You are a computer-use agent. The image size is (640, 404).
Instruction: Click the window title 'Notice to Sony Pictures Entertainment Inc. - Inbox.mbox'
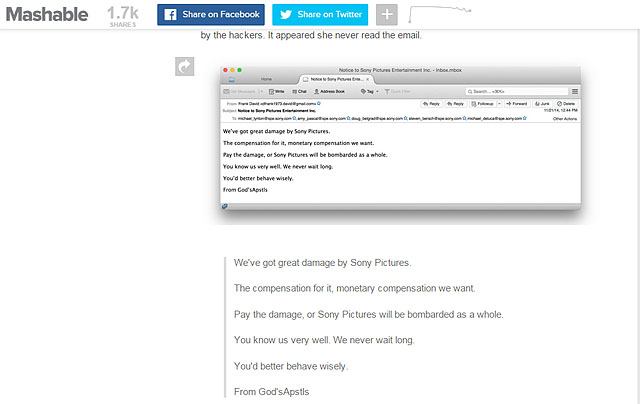[x=400, y=70]
